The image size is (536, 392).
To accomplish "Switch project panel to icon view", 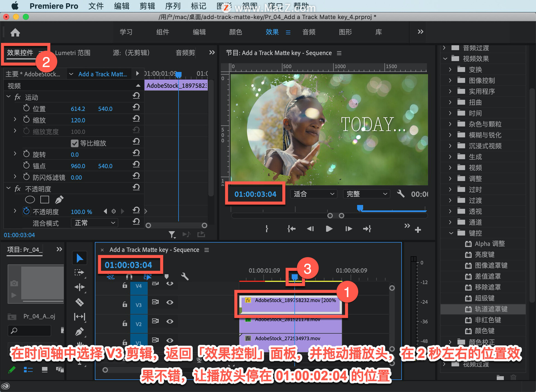I will click(x=44, y=370).
